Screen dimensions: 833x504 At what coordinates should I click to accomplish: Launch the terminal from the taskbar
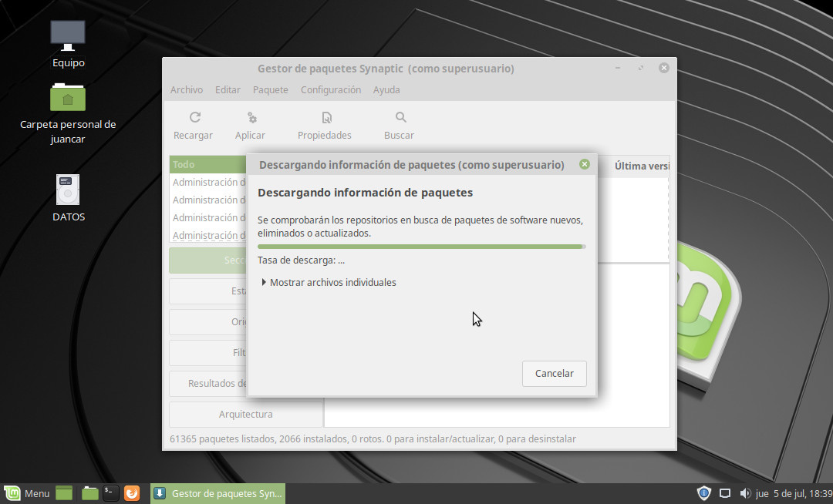[111, 493]
